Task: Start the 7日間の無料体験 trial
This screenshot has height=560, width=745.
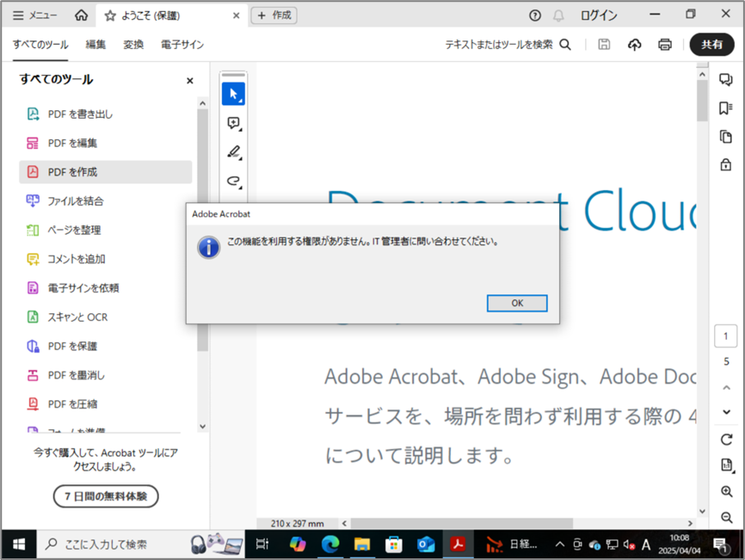Action: (105, 496)
